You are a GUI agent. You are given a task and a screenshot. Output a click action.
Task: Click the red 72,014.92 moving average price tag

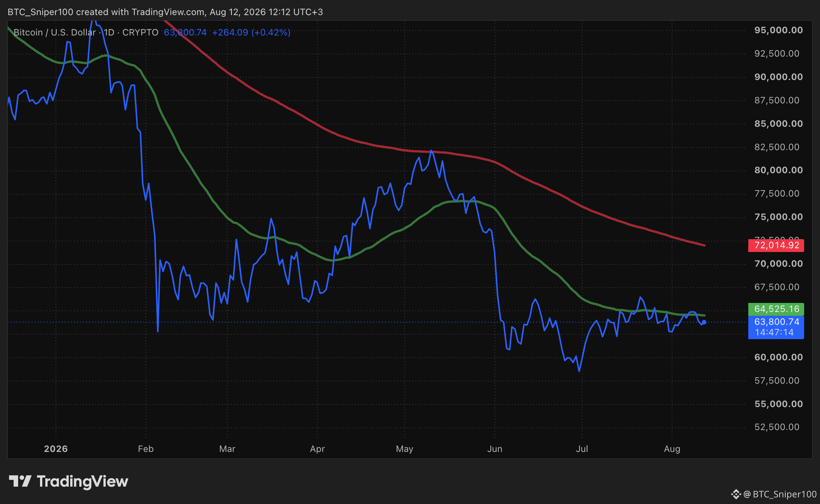coord(776,245)
